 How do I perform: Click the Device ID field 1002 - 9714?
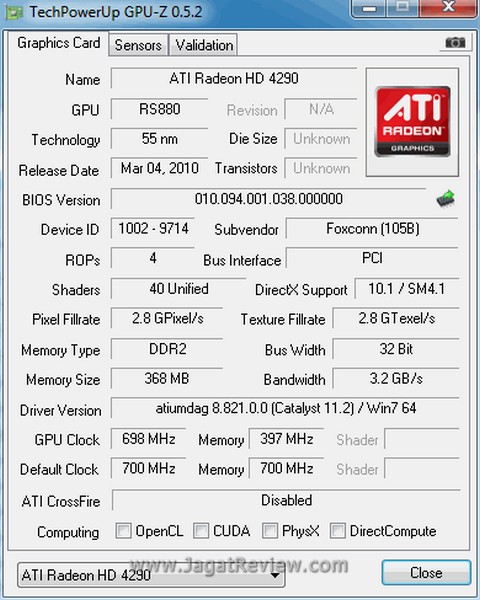point(153,228)
